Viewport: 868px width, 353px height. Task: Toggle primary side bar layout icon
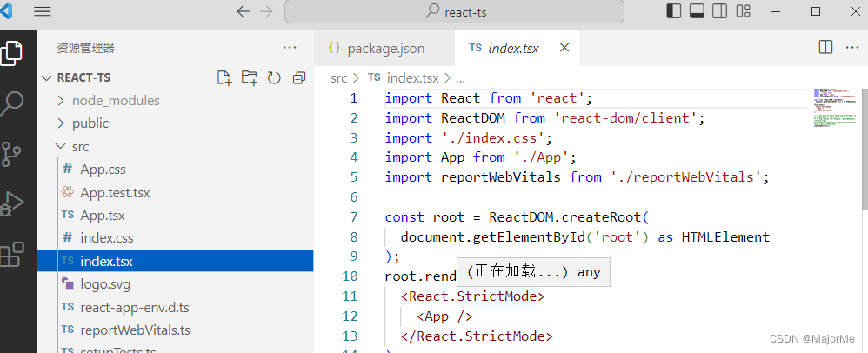coord(674,11)
